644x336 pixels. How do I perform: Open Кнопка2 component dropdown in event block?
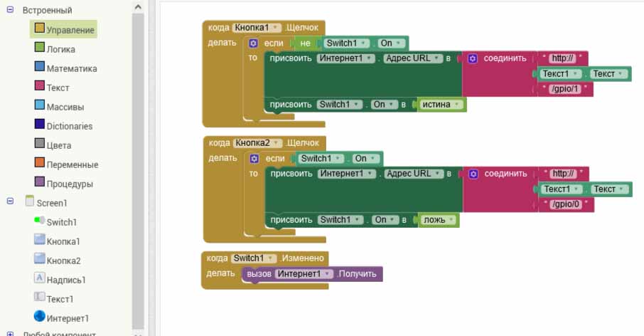point(278,143)
